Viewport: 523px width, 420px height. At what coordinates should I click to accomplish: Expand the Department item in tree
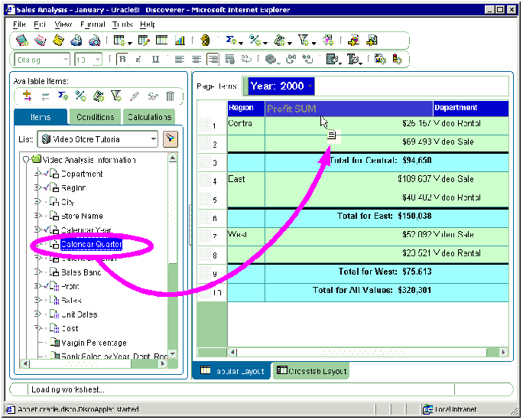(x=37, y=174)
